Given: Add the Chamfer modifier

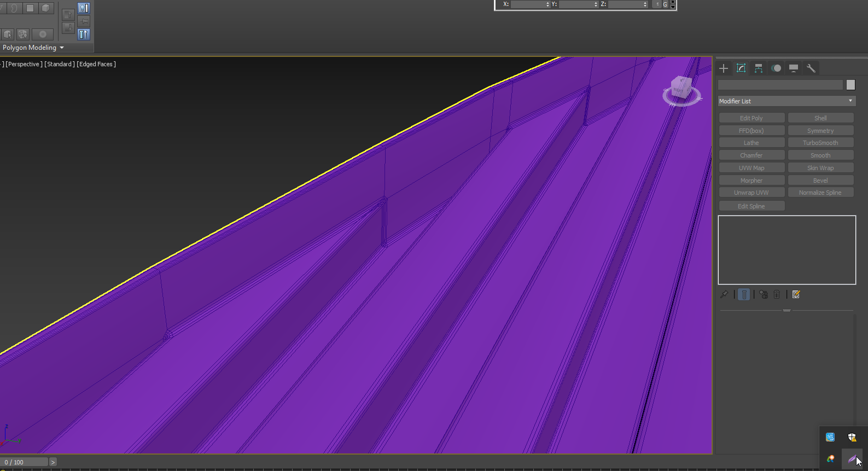Looking at the screenshot, I should click(x=752, y=155).
